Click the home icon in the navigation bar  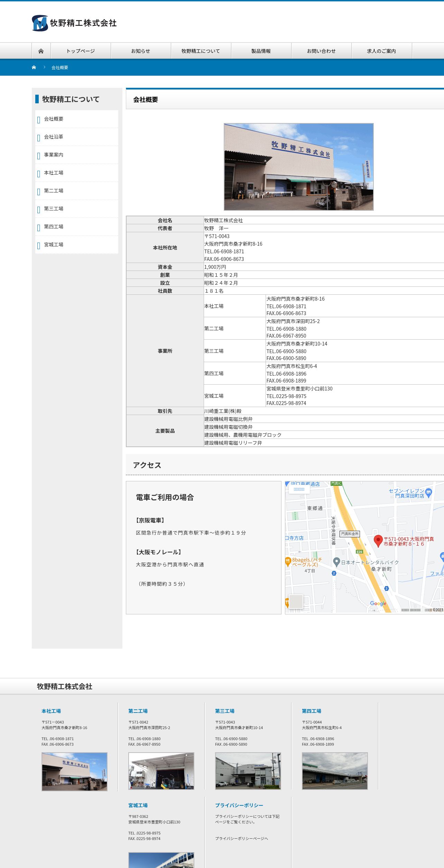[41, 51]
